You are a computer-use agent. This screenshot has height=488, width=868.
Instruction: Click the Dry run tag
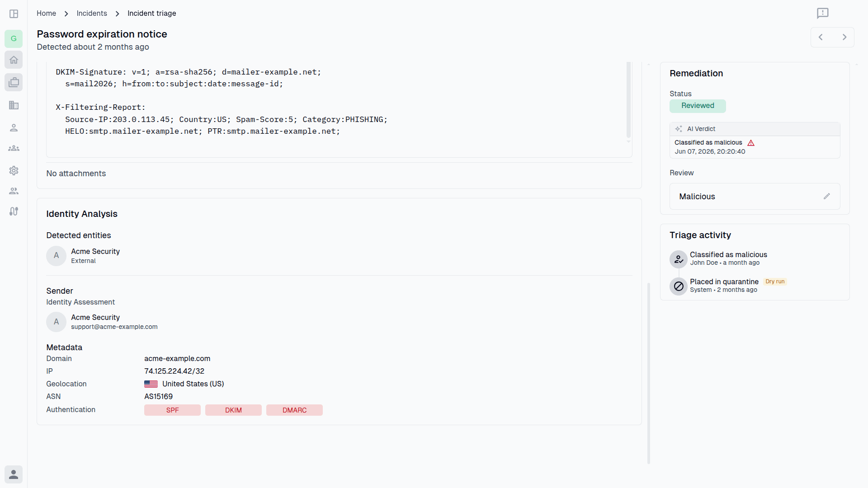tap(775, 282)
